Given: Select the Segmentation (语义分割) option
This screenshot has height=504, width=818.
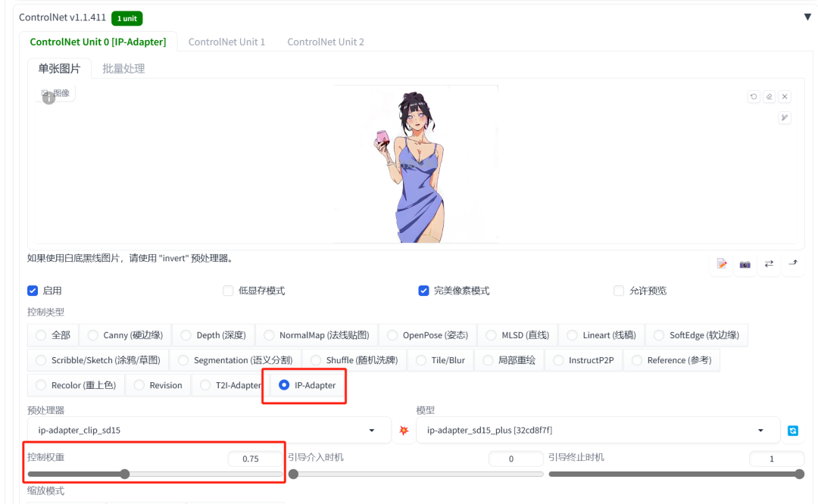Looking at the screenshot, I should tap(236, 360).
